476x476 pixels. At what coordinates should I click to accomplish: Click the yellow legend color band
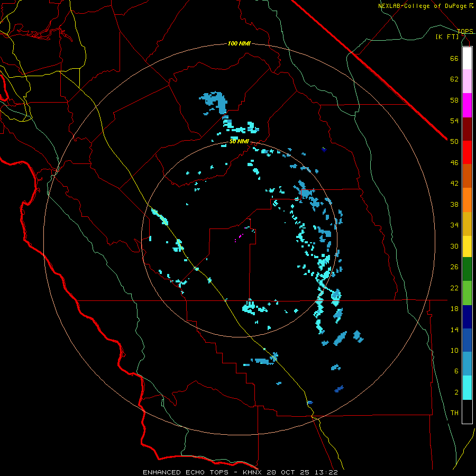(467, 246)
